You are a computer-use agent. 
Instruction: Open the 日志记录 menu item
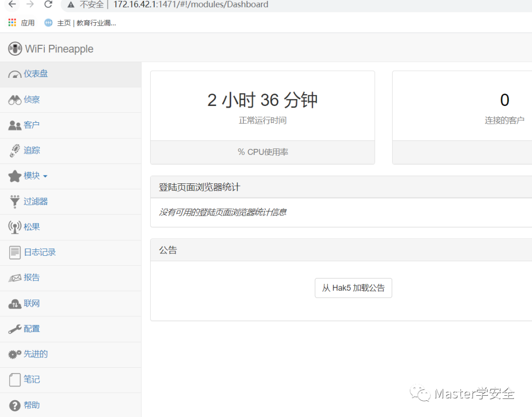(x=70, y=253)
